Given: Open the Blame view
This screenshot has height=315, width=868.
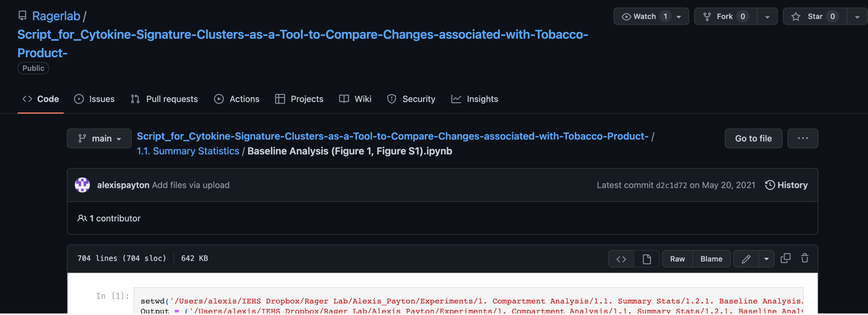Looking at the screenshot, I should click(x=711, y=259).
